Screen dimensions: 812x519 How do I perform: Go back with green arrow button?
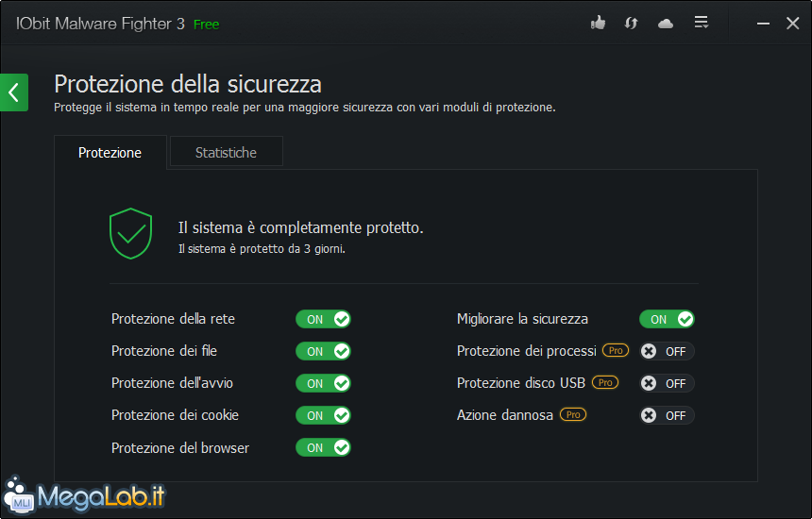point(14,92)
